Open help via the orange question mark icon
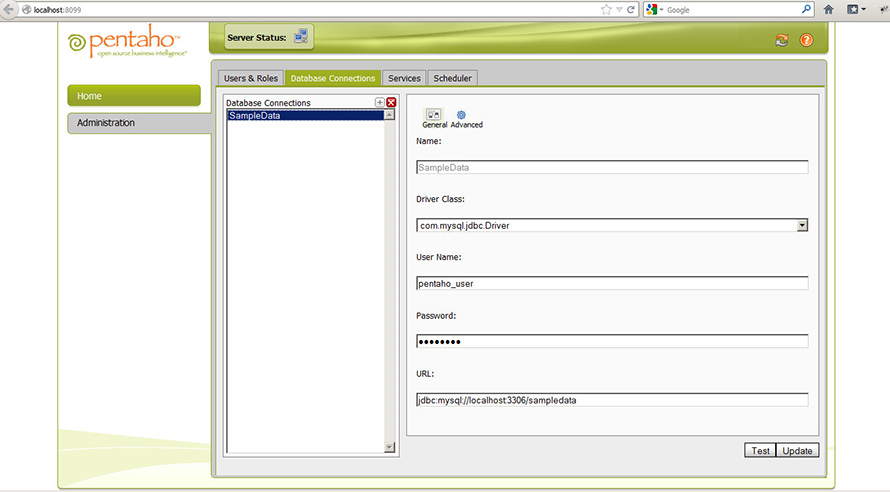 [806, 40]
